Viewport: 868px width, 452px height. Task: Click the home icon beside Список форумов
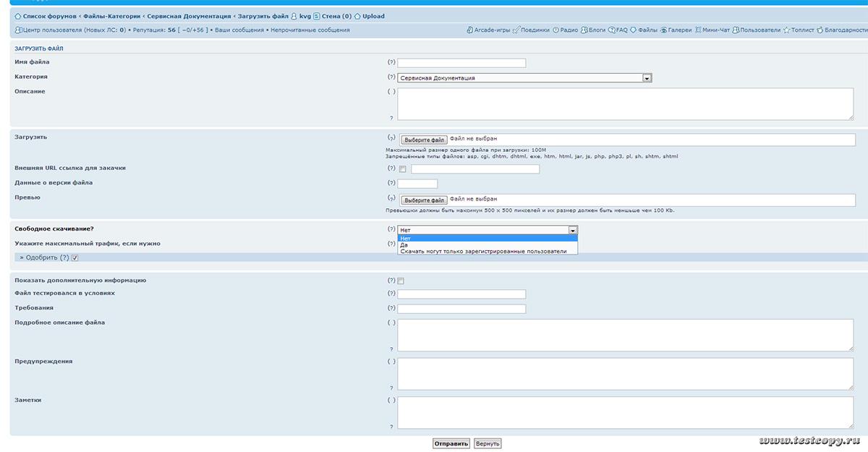(x=18, y=16)
